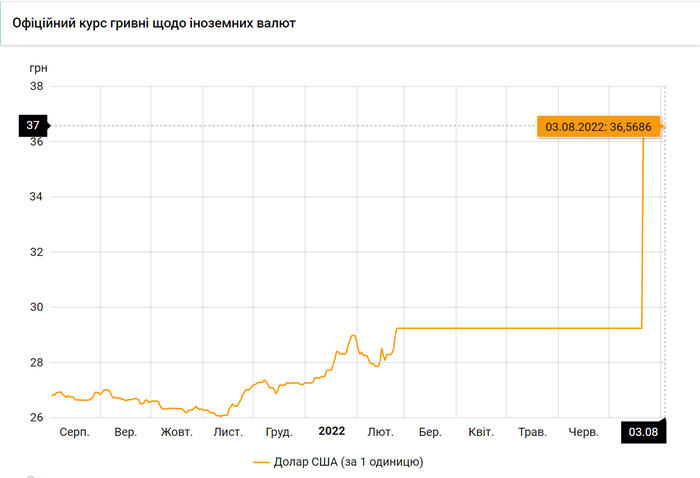Select the Вер. month label
Screen dimensions: 700x478
pyautogui.click(x=126, y=432)
